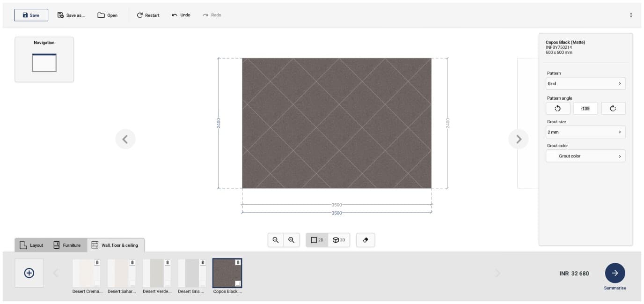Open the Grout size 2 mm dropdown

[585, 132]
